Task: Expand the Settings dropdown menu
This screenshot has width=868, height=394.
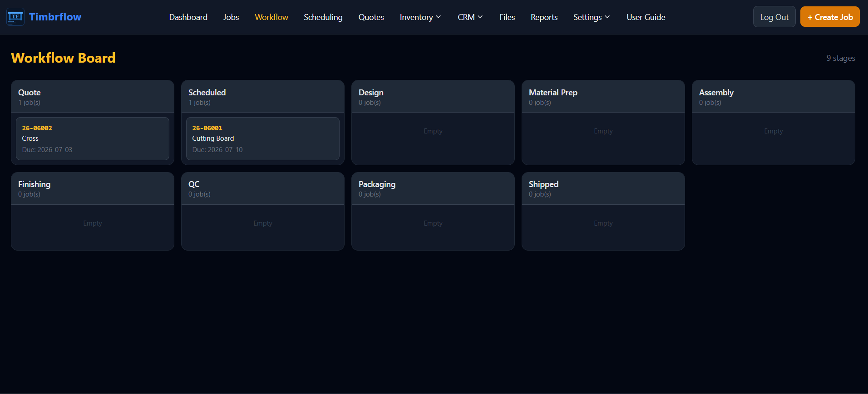Action: click(x=592, y=17)
